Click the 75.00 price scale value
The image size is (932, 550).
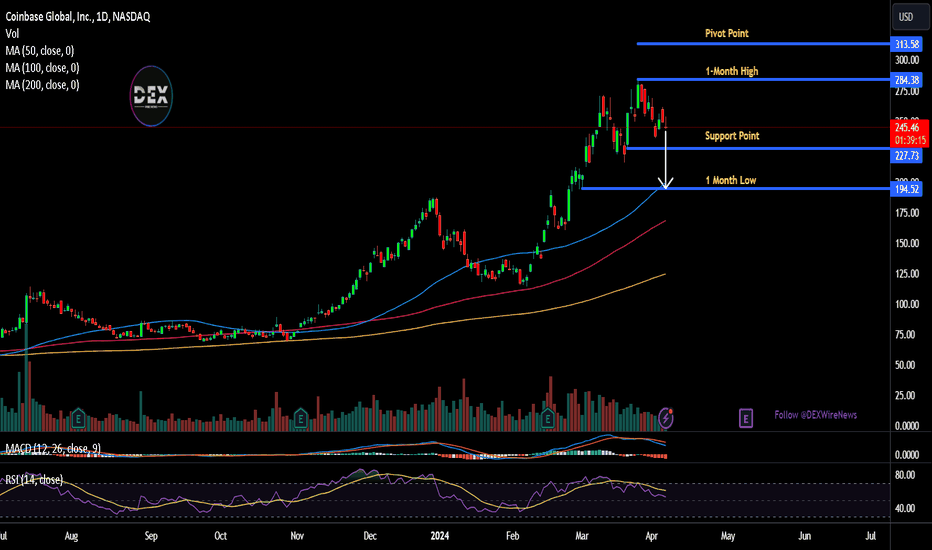pyautogui.click(x=907, y=334)
